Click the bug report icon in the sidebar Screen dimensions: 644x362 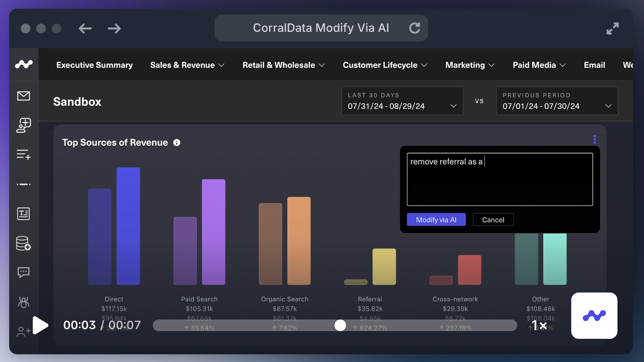pos(24,302)
